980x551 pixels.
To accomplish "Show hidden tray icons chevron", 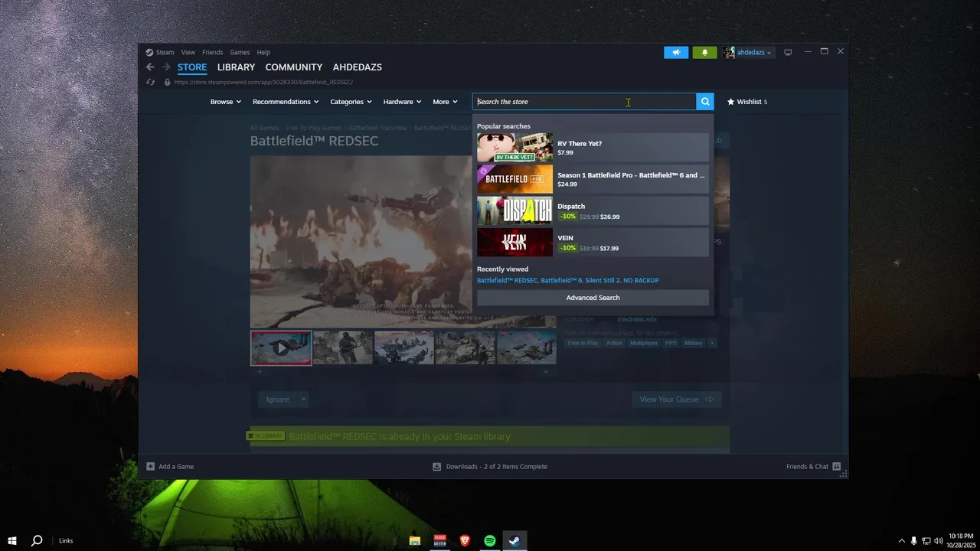I will 901,540.
